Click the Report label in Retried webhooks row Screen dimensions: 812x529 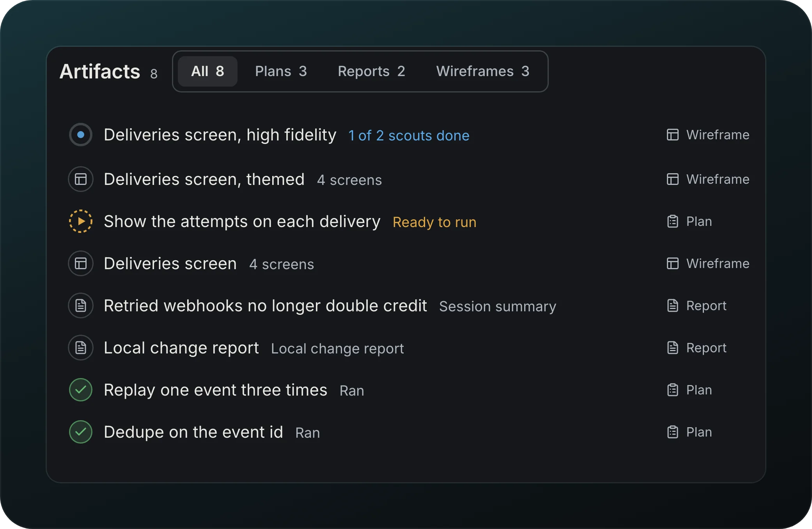706,305
